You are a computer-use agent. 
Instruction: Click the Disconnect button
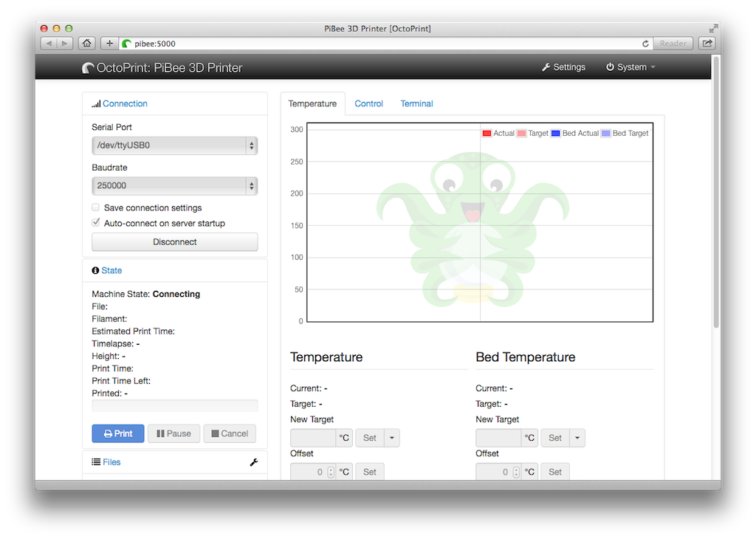click(x=174, y=242)
